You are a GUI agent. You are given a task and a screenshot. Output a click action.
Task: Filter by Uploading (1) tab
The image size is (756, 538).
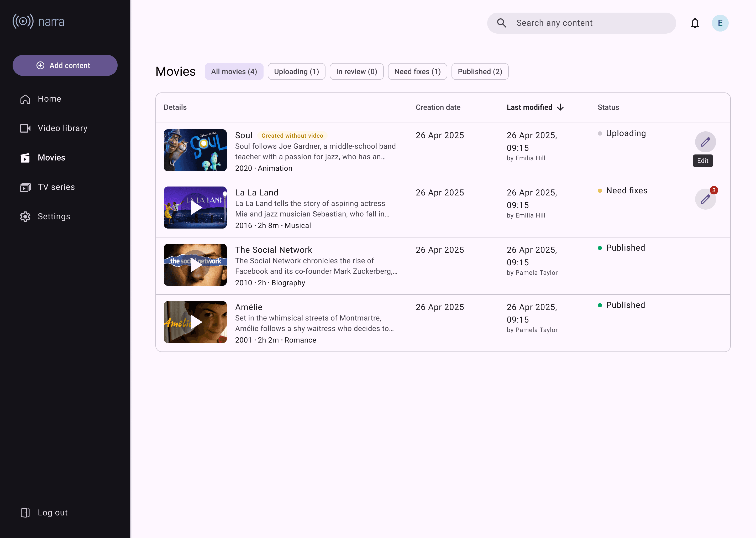[x=296, y=71]
